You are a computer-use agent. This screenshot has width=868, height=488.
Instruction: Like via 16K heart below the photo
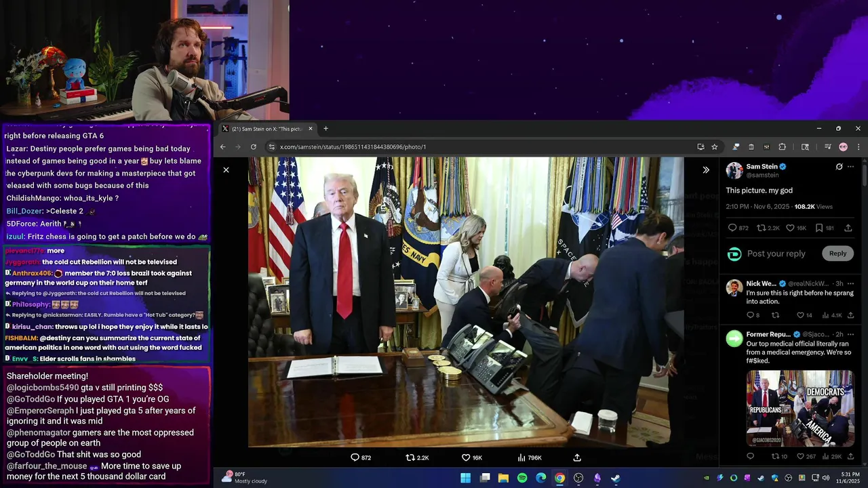(472, 457)
